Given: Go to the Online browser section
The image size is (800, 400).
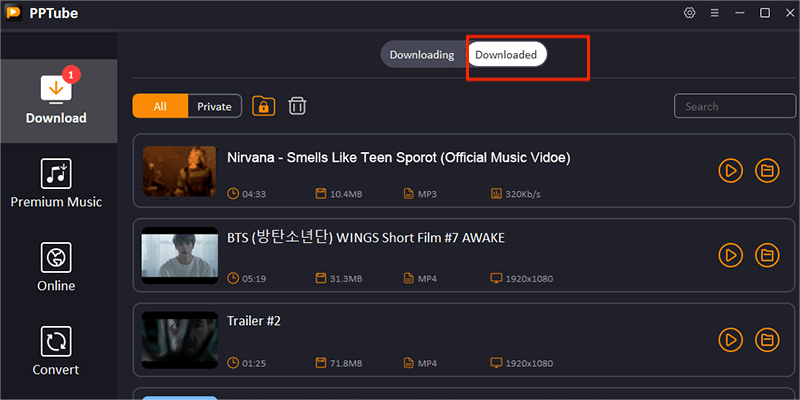Looking at the screenshot, I should (x=56, y=268).
